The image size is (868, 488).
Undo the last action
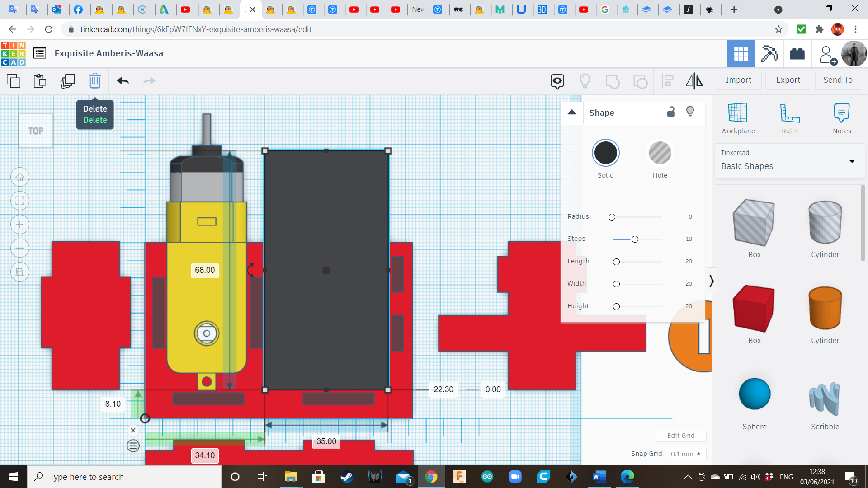(123, 81)
